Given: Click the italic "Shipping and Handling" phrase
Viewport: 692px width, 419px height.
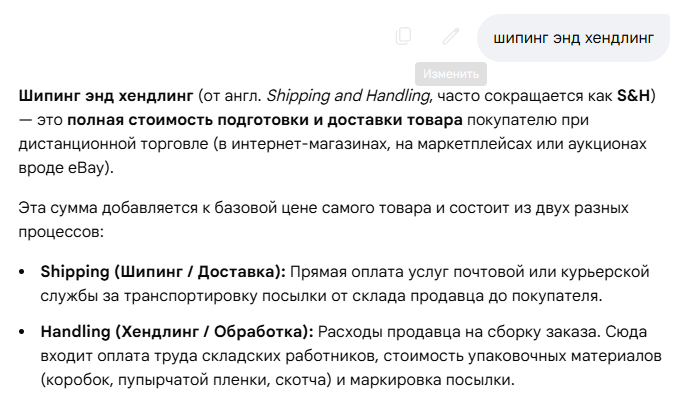Looking at the screenshot, I should click(348, 96).
